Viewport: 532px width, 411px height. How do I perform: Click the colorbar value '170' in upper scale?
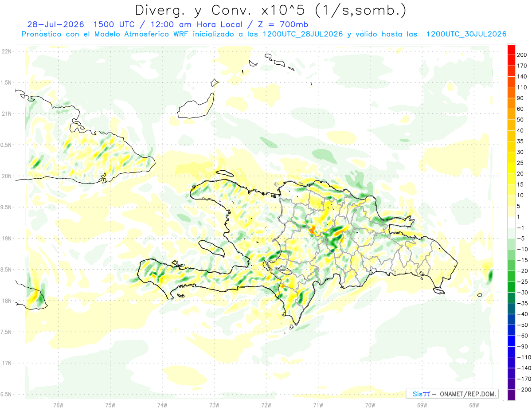(x=522, y=66)
